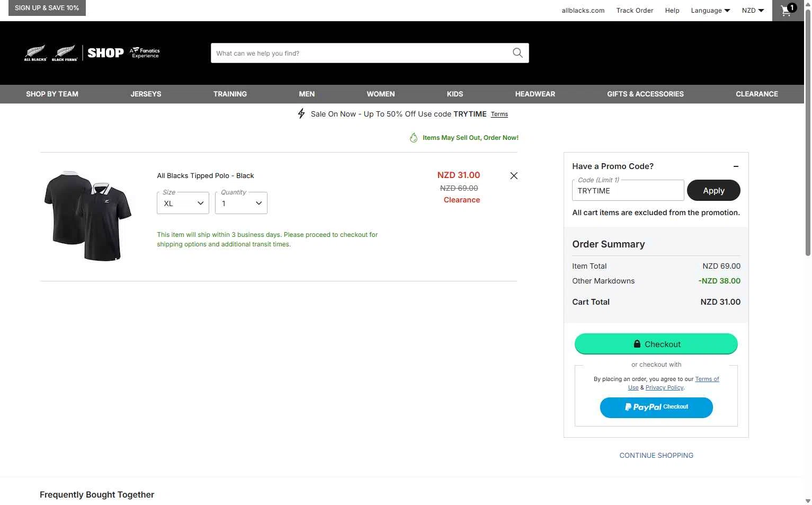The image size is (812, 505).
Task: Click SIGN UP & SAVE 10% button
Action: 47,8
